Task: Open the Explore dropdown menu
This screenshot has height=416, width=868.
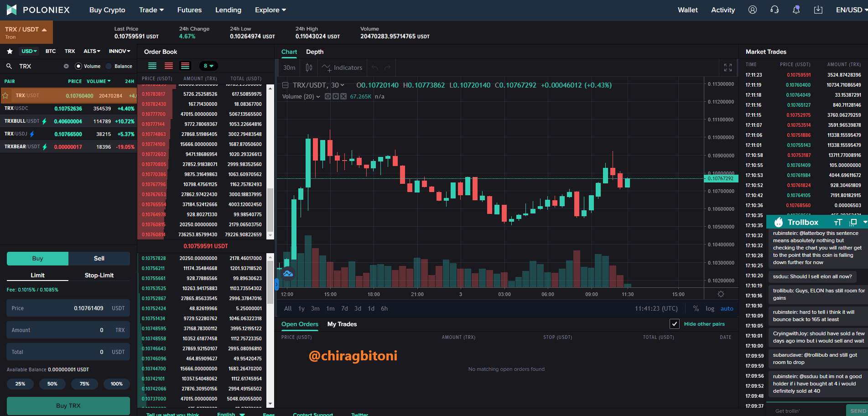Action: 270,10
